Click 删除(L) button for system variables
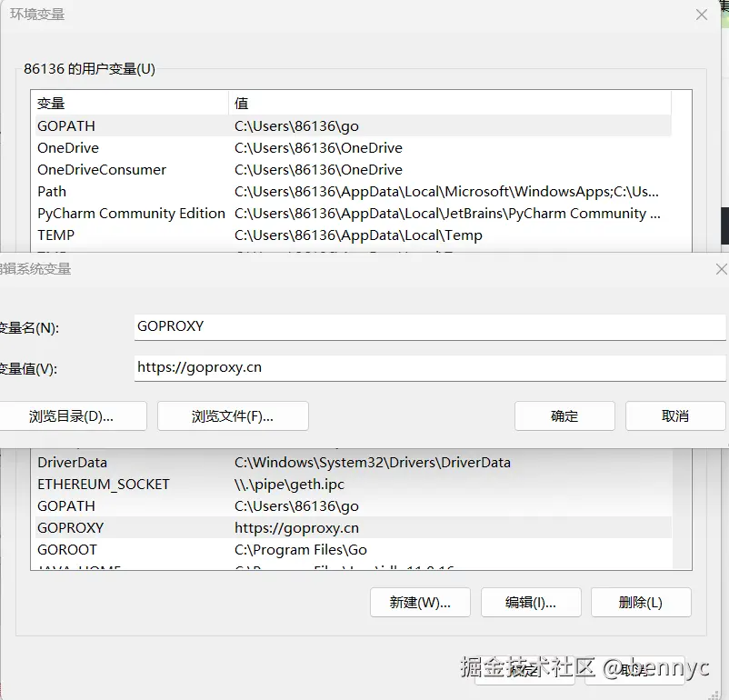 (x=641, y=603)
